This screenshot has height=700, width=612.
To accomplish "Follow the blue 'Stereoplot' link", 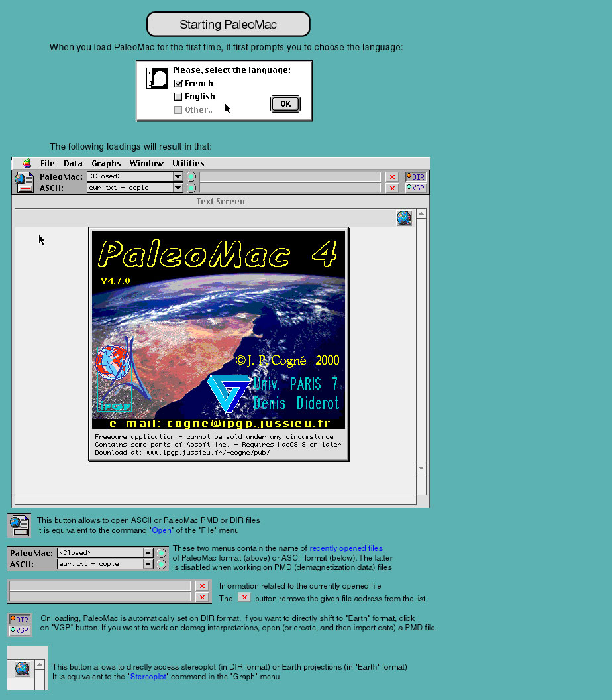I will pos(148,677).
